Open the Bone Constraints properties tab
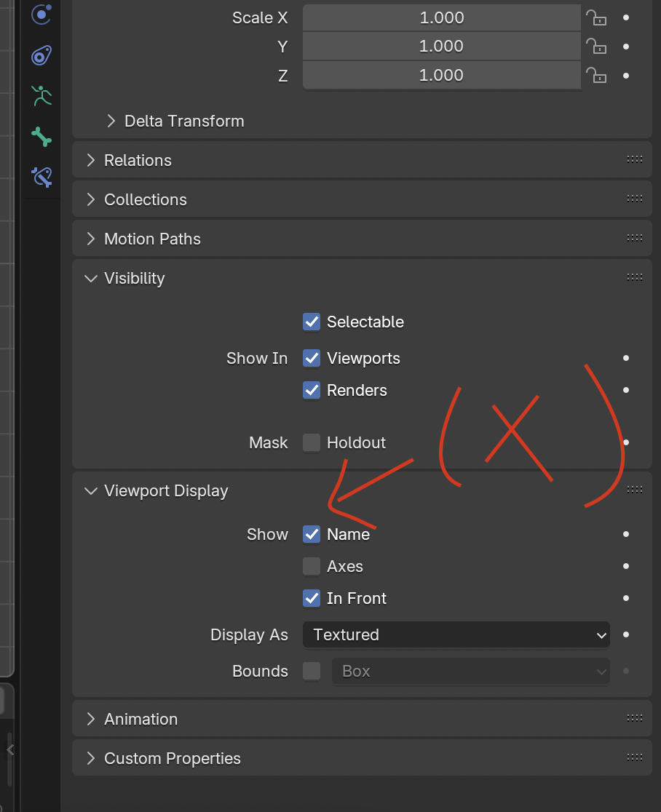 [x=41, y=177]
